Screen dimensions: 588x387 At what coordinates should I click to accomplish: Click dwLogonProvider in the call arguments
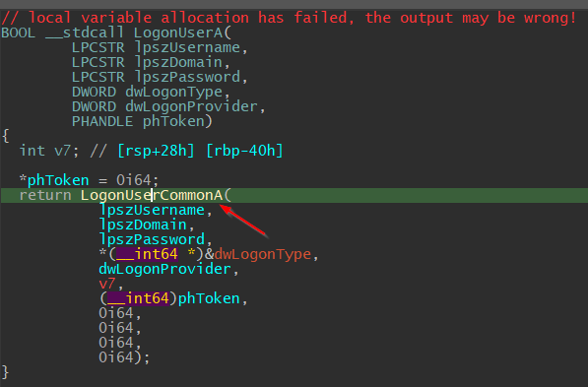click(x=165, y=269)
